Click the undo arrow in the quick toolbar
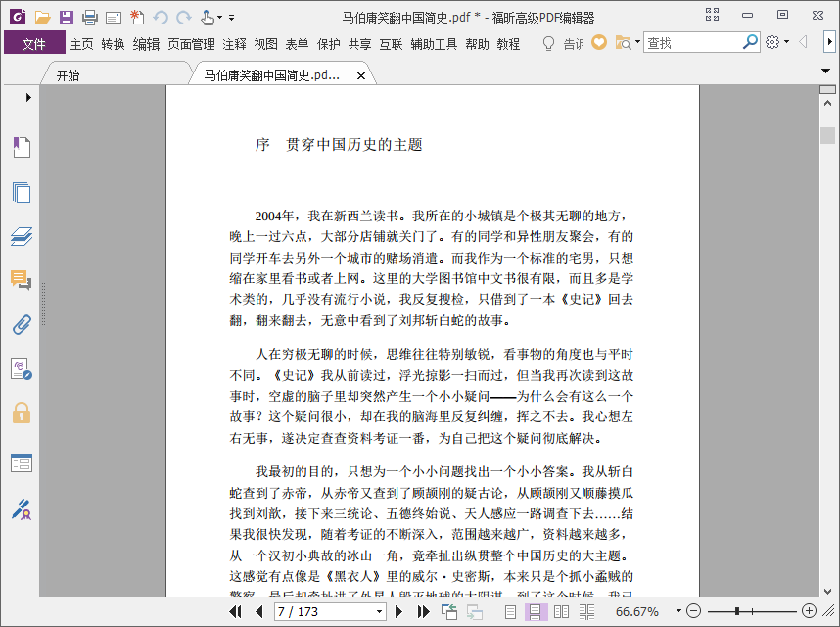This screenshot has height=627, width=840. coord(161,18)
